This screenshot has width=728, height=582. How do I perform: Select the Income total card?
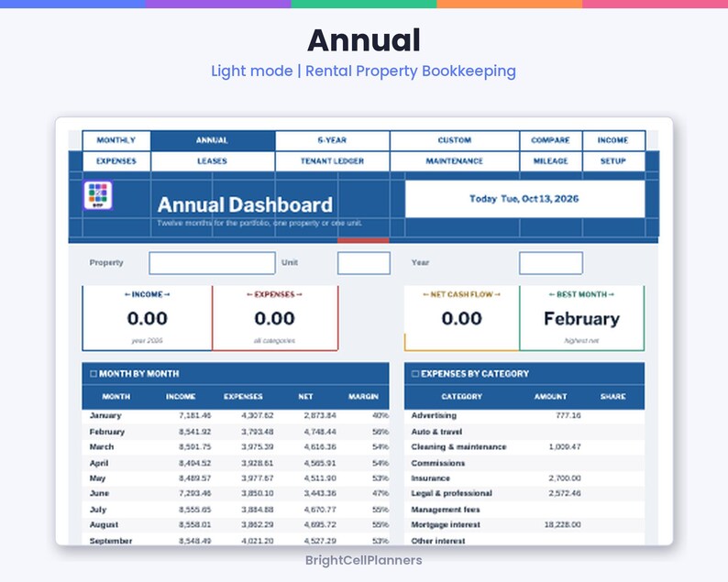[x=148, y=318]
